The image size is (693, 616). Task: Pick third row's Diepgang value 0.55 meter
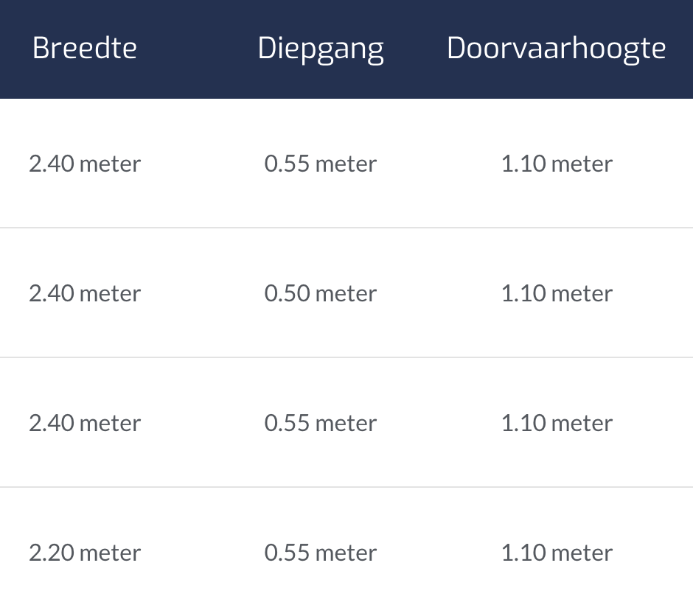pos(321,423)
